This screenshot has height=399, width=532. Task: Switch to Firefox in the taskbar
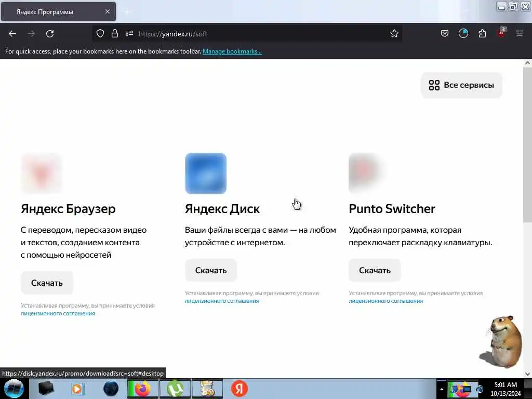(143, 389)
